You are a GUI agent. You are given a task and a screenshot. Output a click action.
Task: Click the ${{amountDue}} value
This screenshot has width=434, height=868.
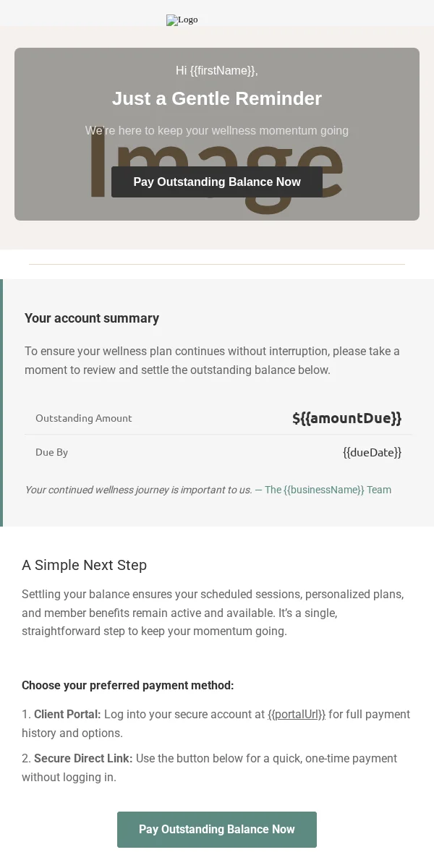pyautogui.click(x=346, y=418)
